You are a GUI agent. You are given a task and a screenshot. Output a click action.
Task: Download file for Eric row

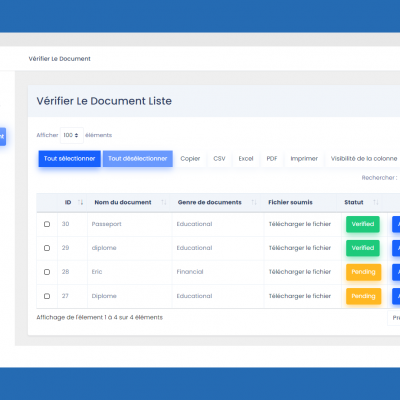(x=300, y=272)
